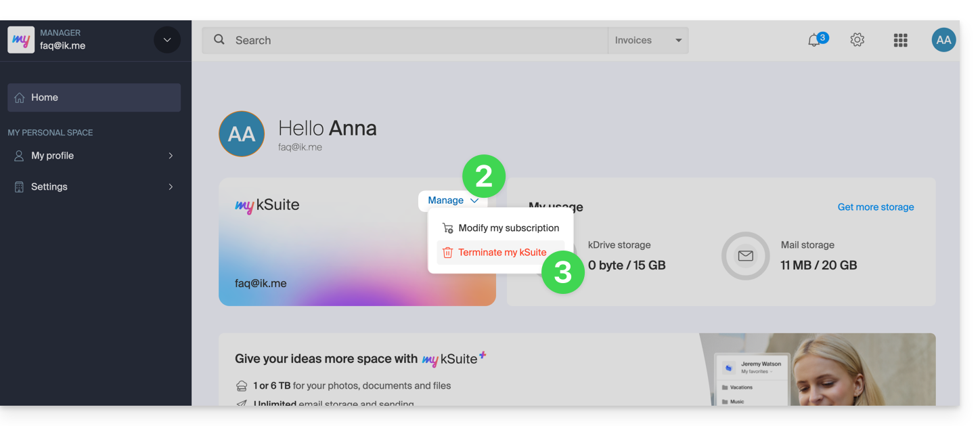Expand the Invoices search filter dropdown
The width and height of the screenshot is (980, 426).
point(648,41)
